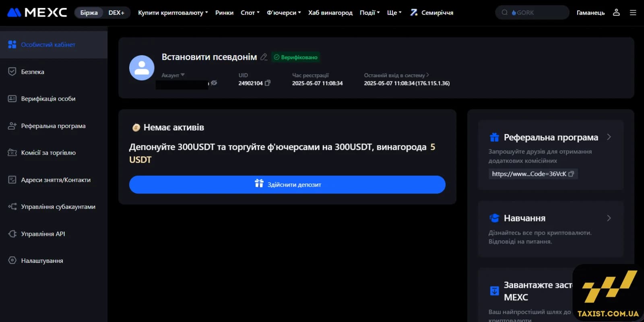Open Хаб винагород menu item
Screen dimensions: 644x322
pos(330,12)
